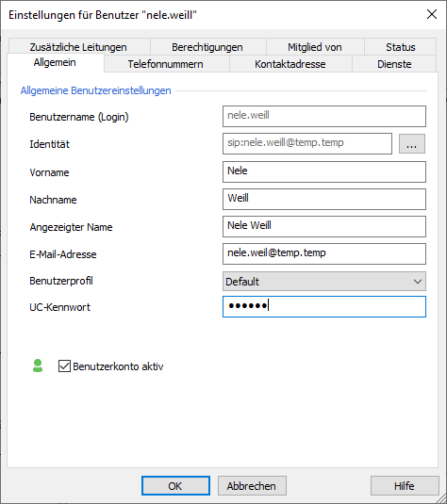Go to the Status tab
Screen dimensions: 447x504
point(401,47)
